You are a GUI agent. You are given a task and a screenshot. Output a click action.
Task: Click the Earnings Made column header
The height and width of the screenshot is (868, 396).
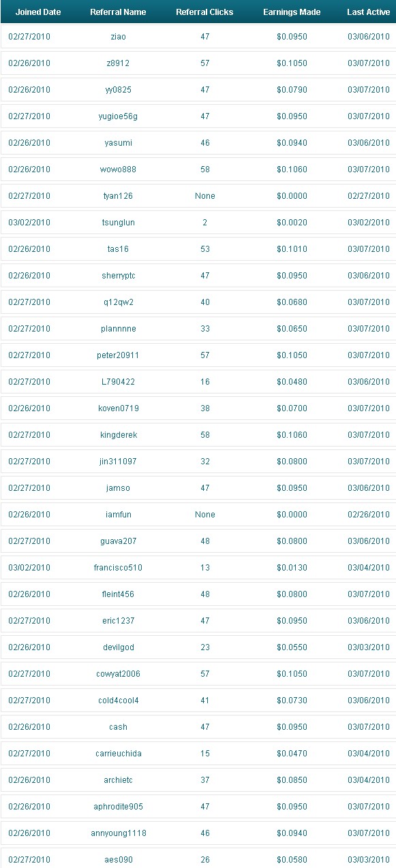[292, 12]
